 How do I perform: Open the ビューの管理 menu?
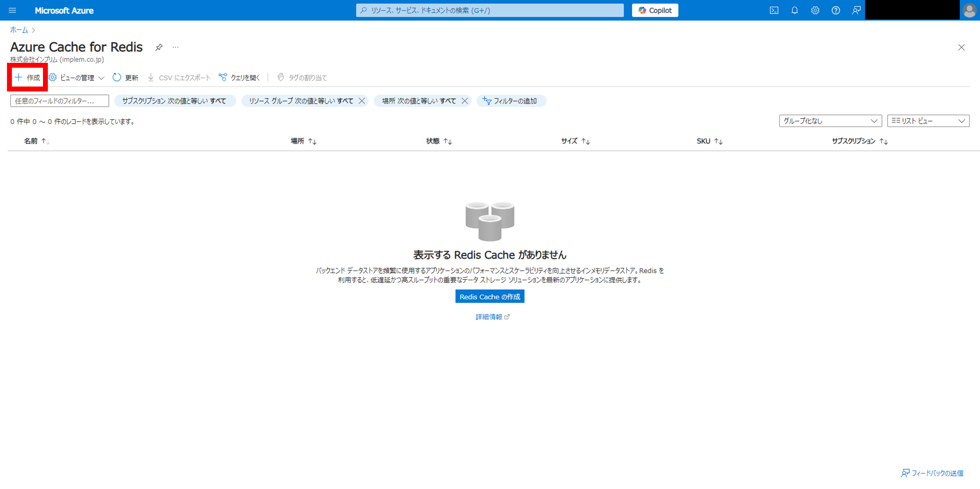[x=77, y=77]
